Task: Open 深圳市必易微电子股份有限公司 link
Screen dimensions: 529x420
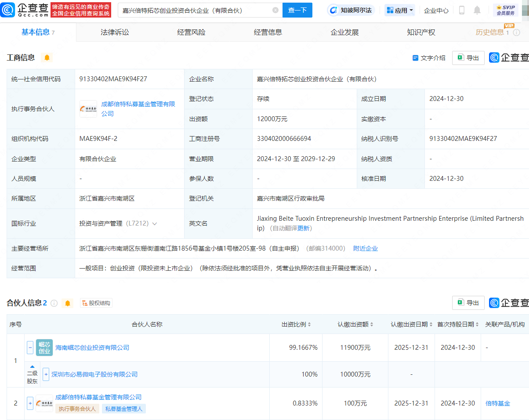Action: [x=94, y=374]
